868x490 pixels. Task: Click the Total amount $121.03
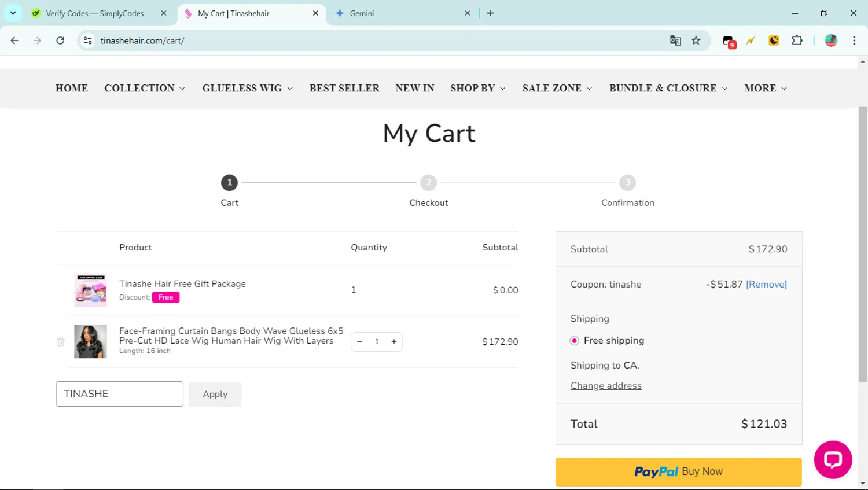[764, 424]
